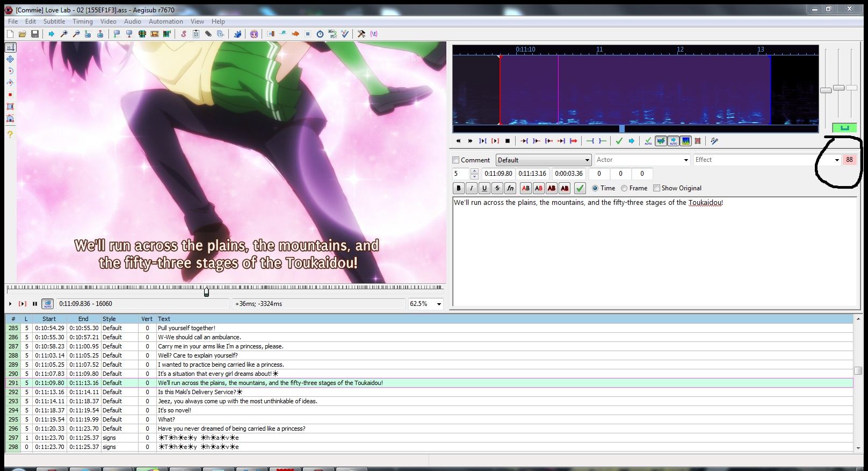The height and width of the screenshot is (471, 868).
Task: Select the drag subtitles visual tool
Action: coord(10,59)
